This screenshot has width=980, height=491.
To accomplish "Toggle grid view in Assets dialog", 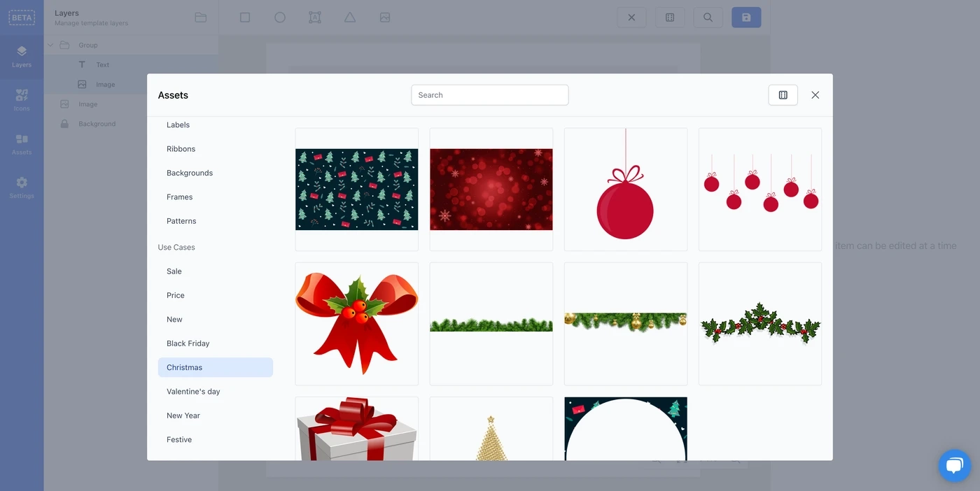I will coord(783,95).
